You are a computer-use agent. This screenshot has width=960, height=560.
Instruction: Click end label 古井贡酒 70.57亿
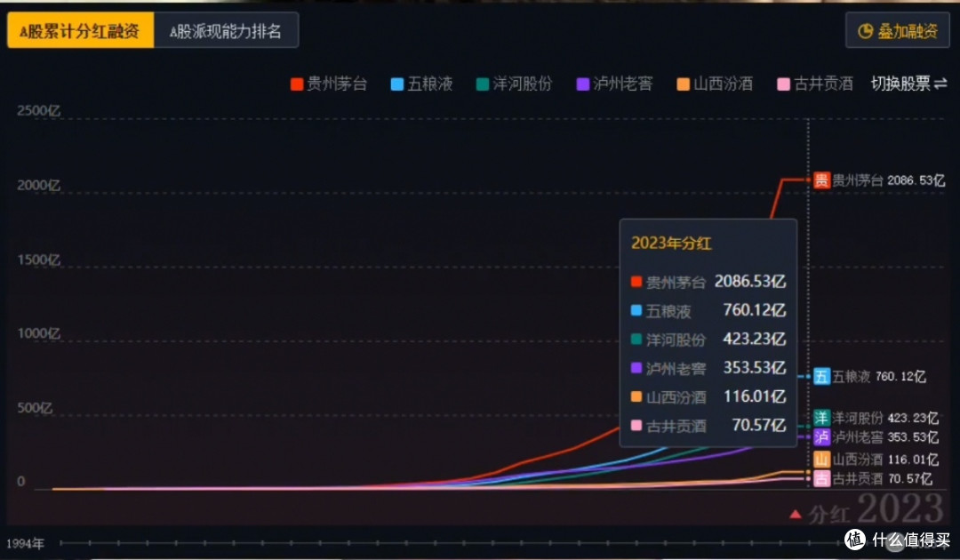tap(883, 478)
